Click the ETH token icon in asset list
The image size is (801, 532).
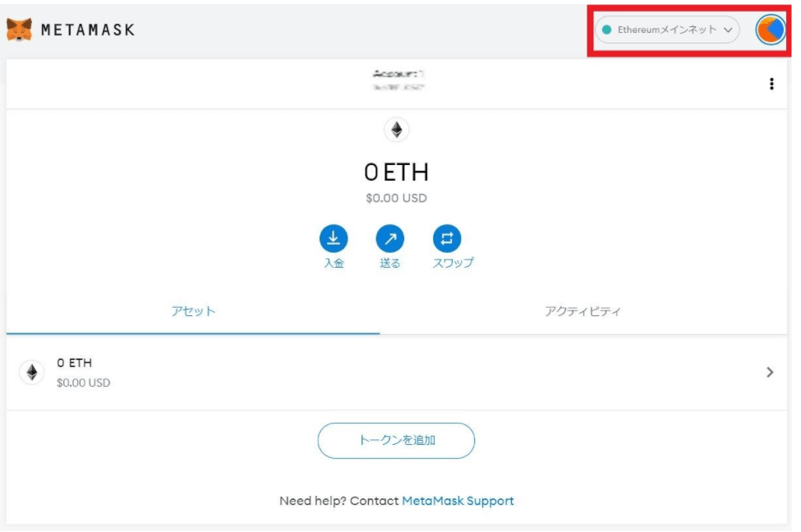32,373
